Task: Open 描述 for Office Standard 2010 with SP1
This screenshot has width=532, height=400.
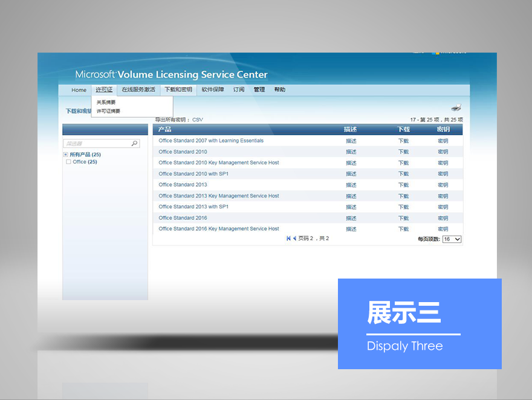Action: [351, 174]
